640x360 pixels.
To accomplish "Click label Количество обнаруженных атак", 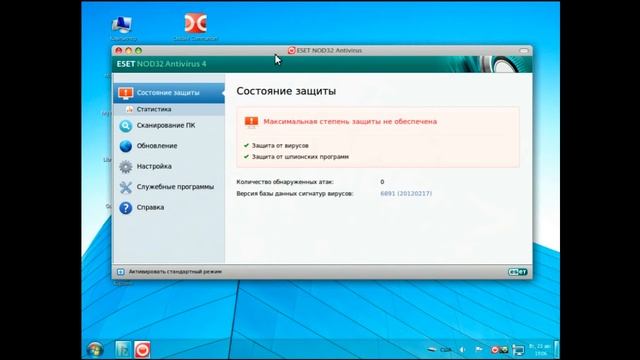I will (x=285, y=182).
